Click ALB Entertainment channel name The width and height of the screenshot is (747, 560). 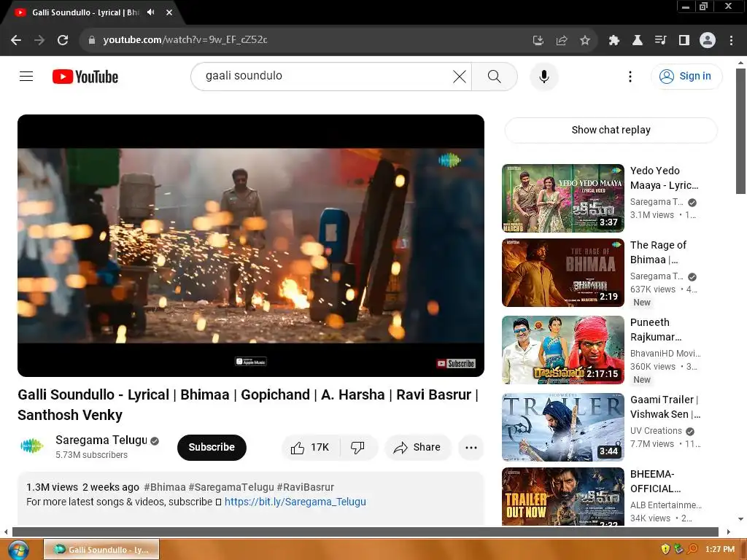coord(666,505)
